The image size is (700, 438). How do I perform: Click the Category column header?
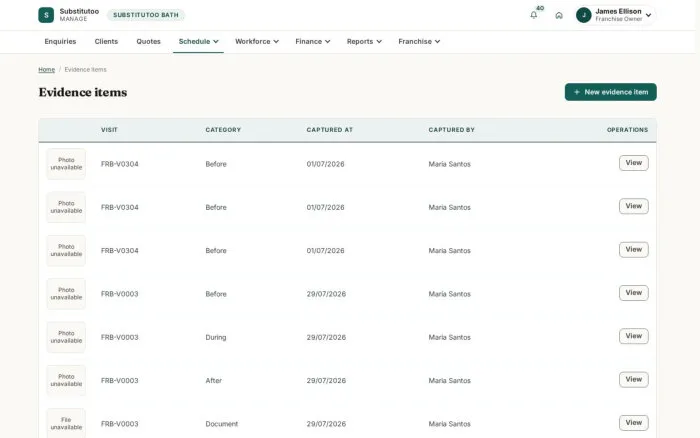tap(223, 130)
